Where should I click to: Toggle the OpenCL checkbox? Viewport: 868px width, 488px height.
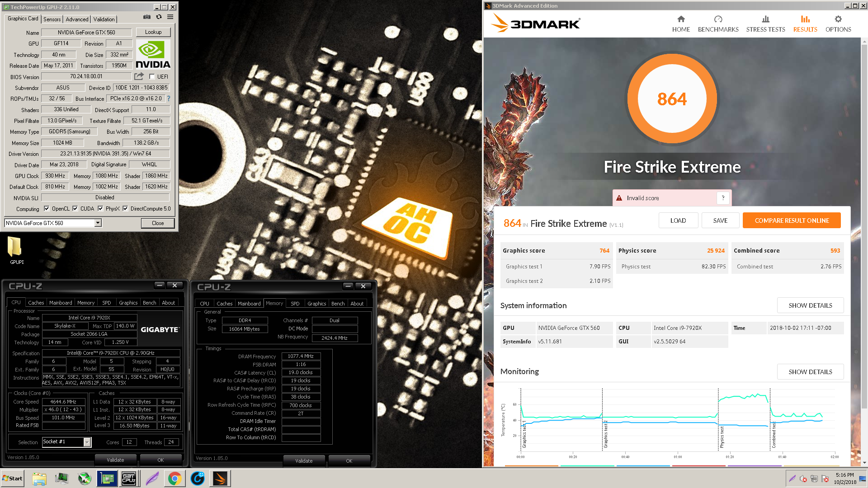(x=47, y=209)
